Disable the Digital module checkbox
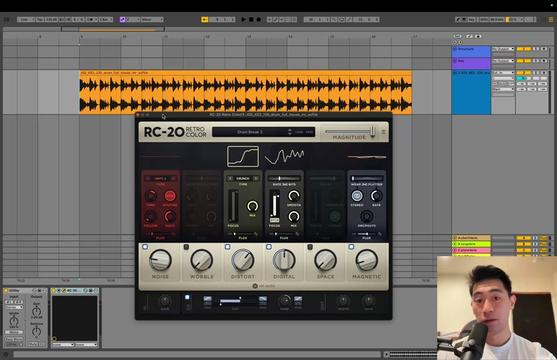 click(269, 247)
